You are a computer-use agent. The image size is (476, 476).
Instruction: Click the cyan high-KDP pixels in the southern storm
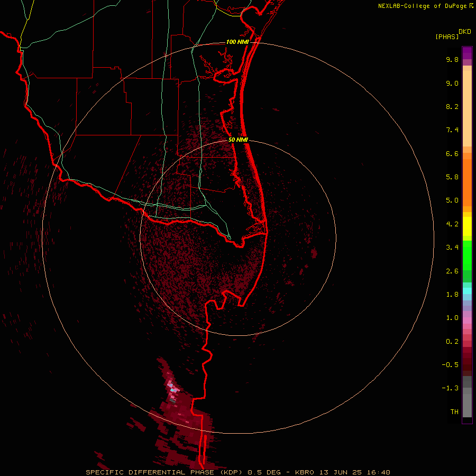click(173, 390)
